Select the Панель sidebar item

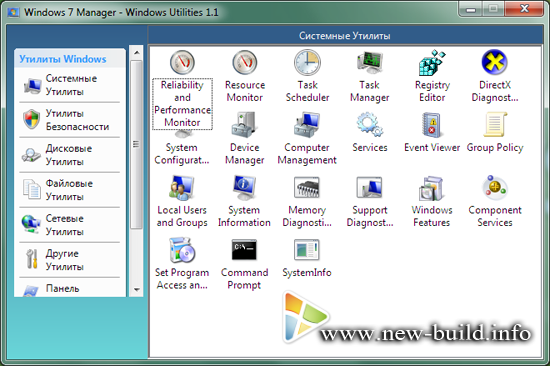click(x=69, y=288)
